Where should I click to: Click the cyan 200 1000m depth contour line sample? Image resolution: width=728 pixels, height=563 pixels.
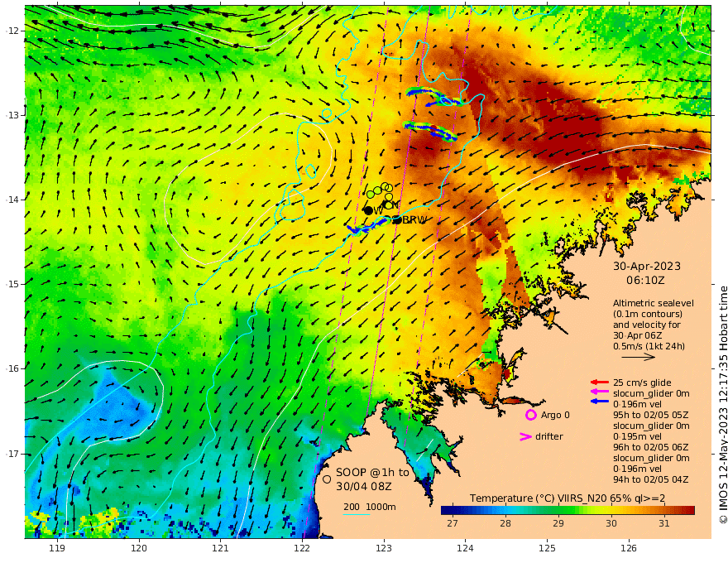pos(357,514)
